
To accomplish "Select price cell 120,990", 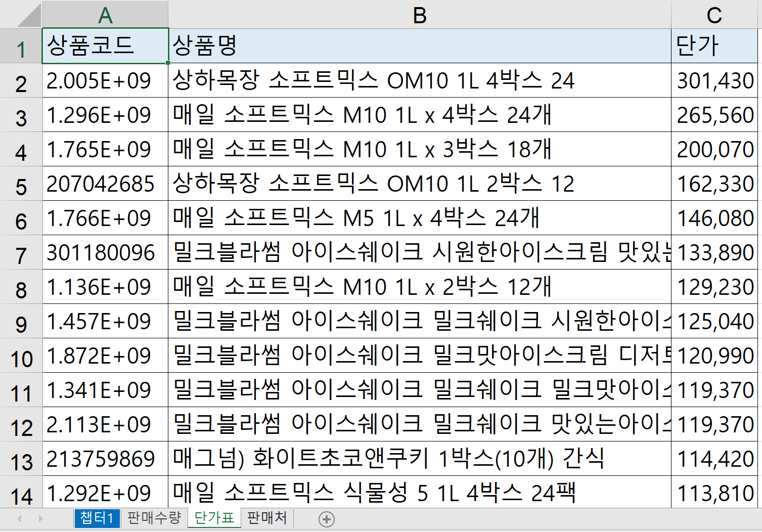I will tap(714, 356).
